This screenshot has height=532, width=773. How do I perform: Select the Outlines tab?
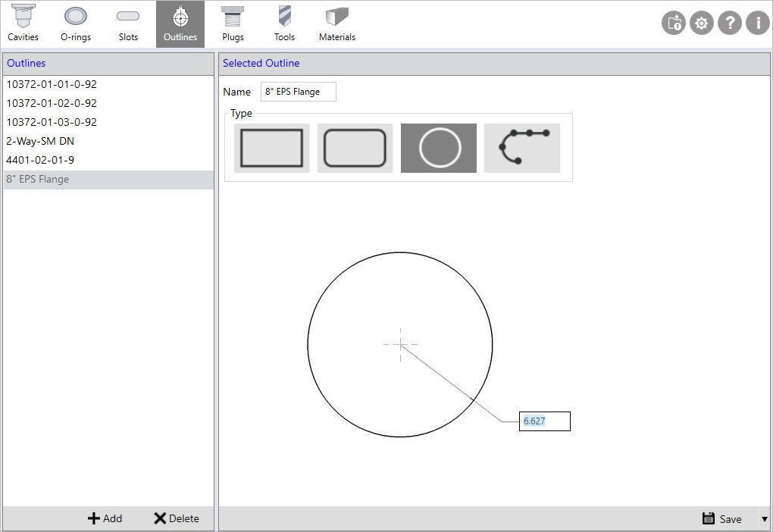pos(180,23)
